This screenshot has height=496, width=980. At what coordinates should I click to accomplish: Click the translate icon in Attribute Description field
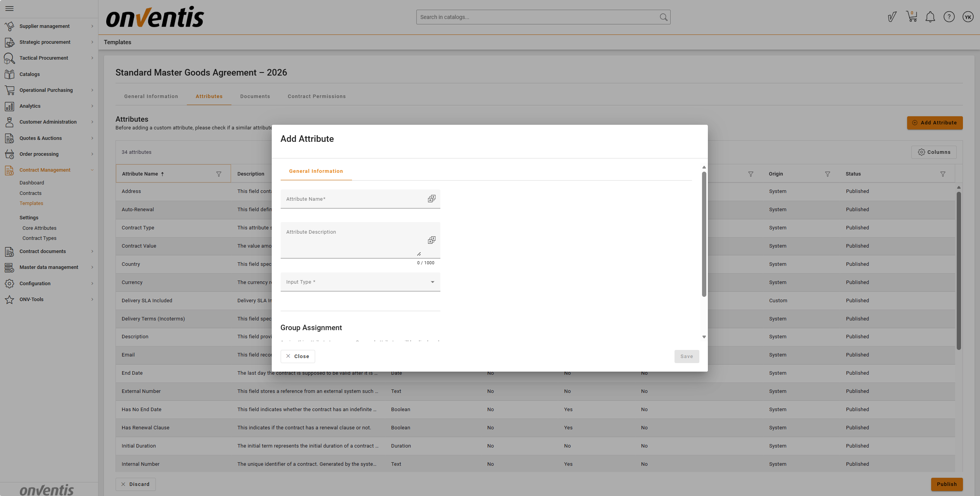coord(431,240)
